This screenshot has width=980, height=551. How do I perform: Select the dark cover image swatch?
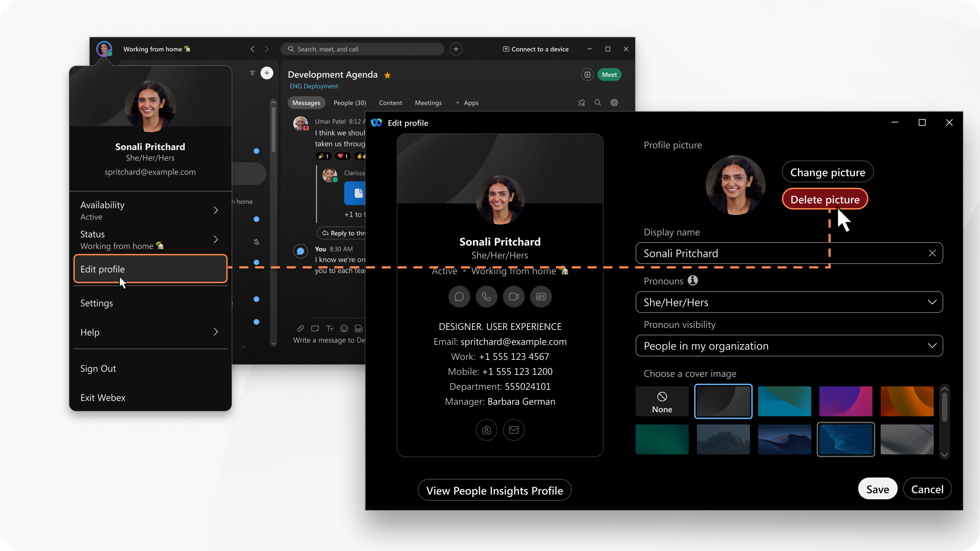[x=723, y=400]
